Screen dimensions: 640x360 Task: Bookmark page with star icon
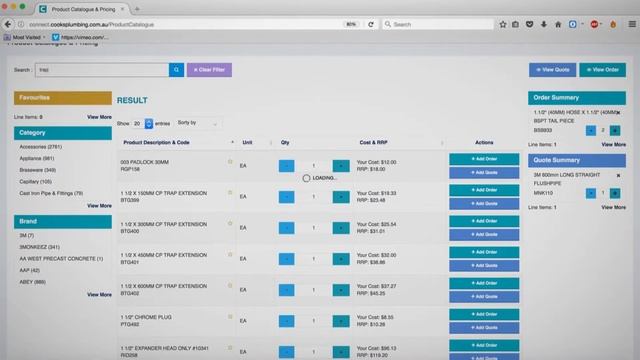[503, 24]
